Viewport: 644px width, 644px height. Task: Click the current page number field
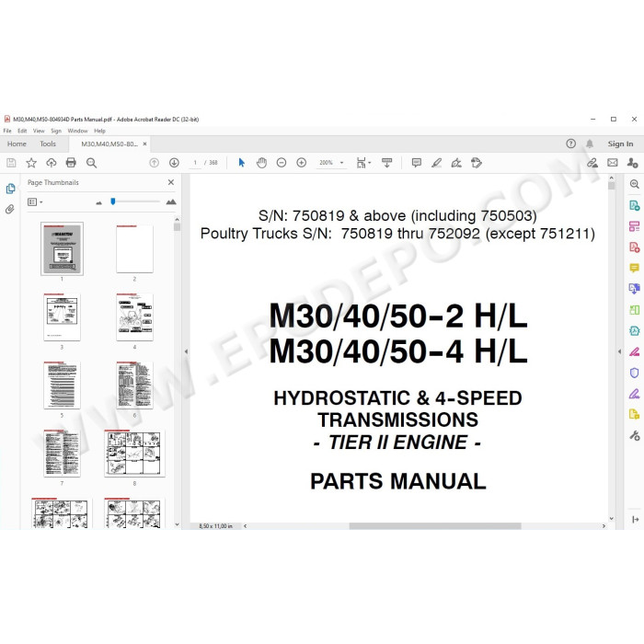coord(195,163)
